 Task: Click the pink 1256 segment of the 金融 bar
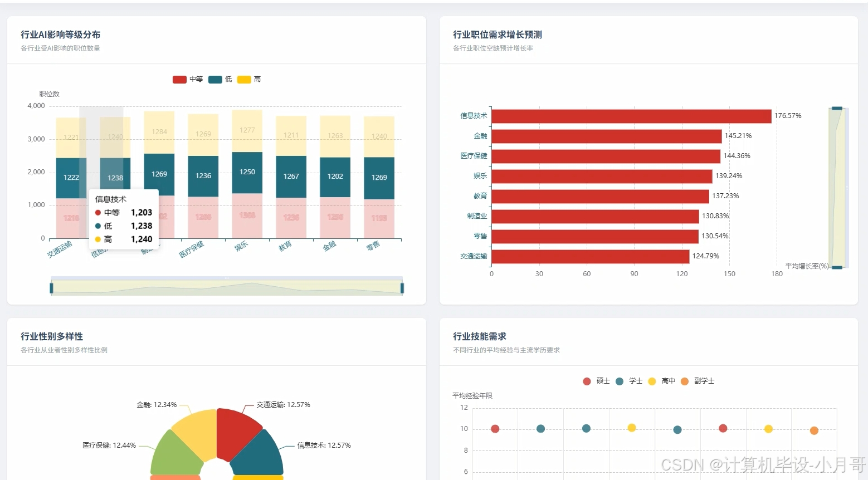335,218
